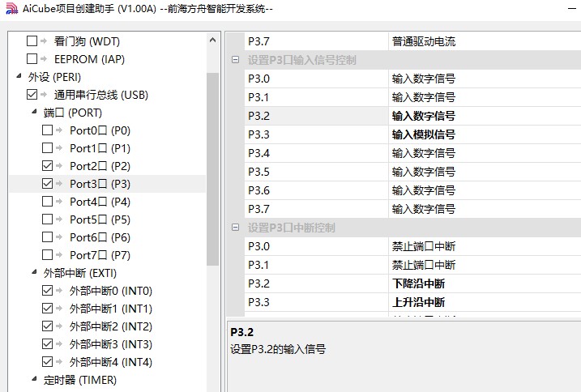Enable the Port5口 (P5) checkbox
This screenshot has height=392, width=581.
(x=48, y=219)
